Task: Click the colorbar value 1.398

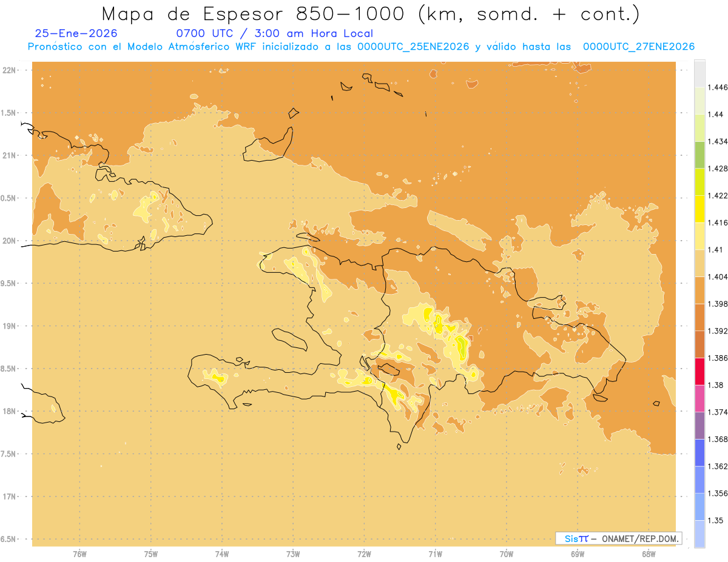Action: 718,304
